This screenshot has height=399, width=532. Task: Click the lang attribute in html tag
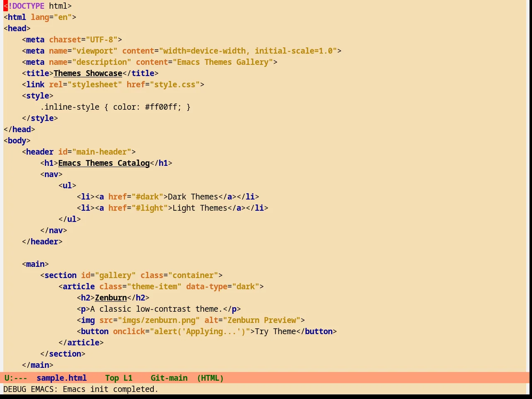pos(40,17)
